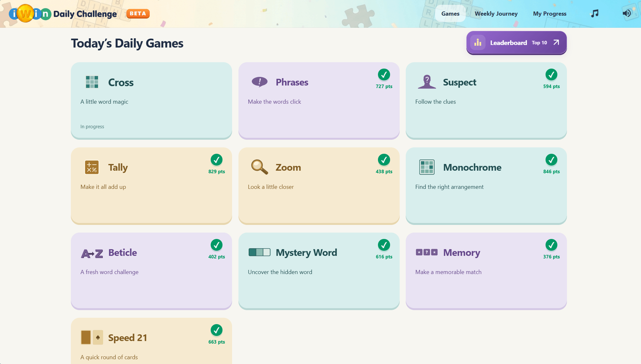The height and width of the screenshot is (364, 641).
Task: Click the Zoom magnifying glass icon
Action: click(259, 167)
